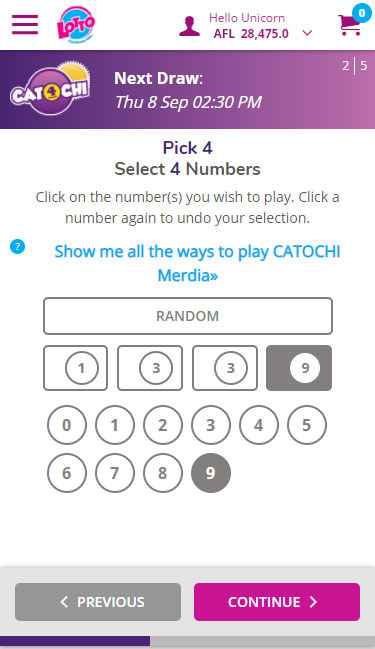Select the fourth slot showing 9

[x=299, y=368]
